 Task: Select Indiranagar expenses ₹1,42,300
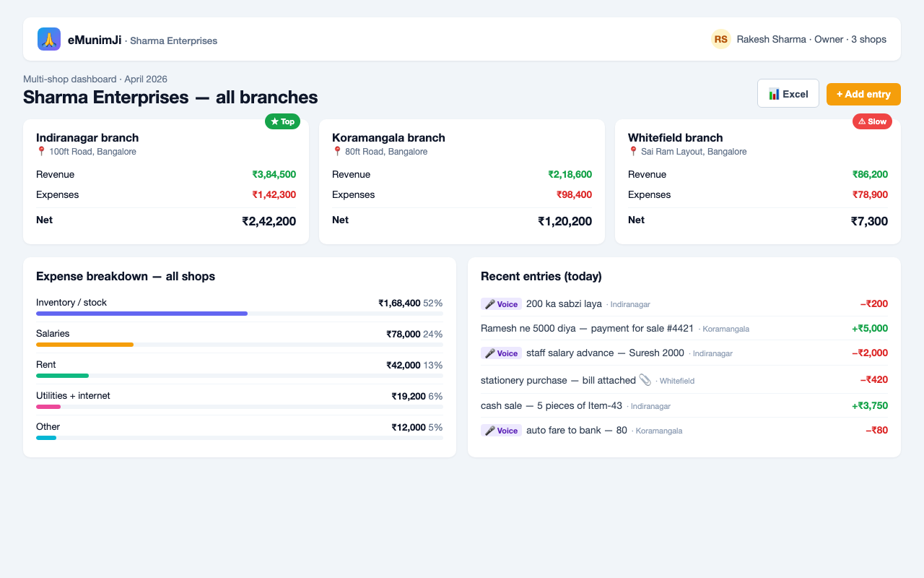pyautogui.click(x=274, y=195)
